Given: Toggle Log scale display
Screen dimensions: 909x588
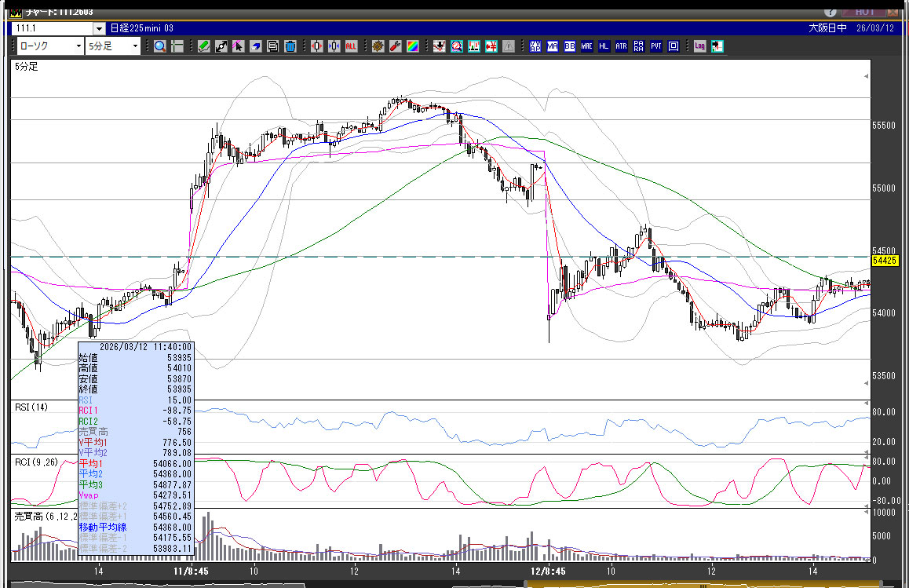Looking at the screenshot, I should click(699, 46).
